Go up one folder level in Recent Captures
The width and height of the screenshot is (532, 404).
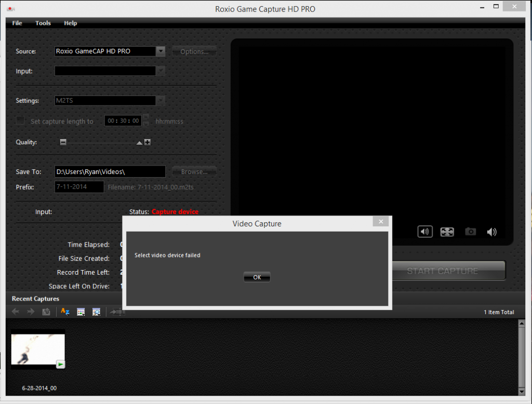coord(46,312)
